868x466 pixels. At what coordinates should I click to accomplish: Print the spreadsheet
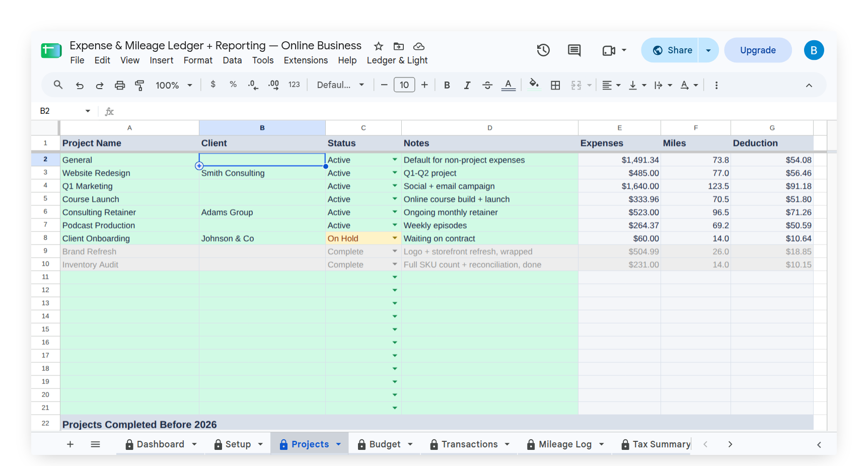click(x=120, y=86)
